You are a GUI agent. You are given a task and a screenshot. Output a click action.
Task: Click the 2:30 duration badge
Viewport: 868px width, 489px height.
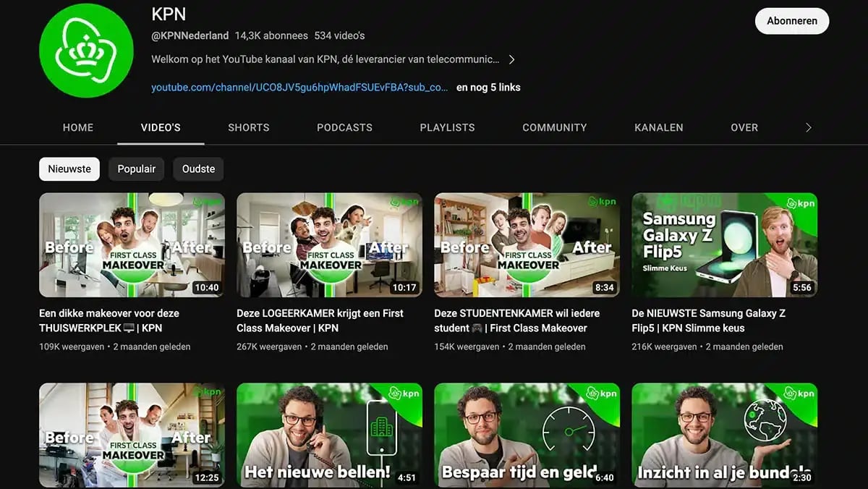coord(801,477)
